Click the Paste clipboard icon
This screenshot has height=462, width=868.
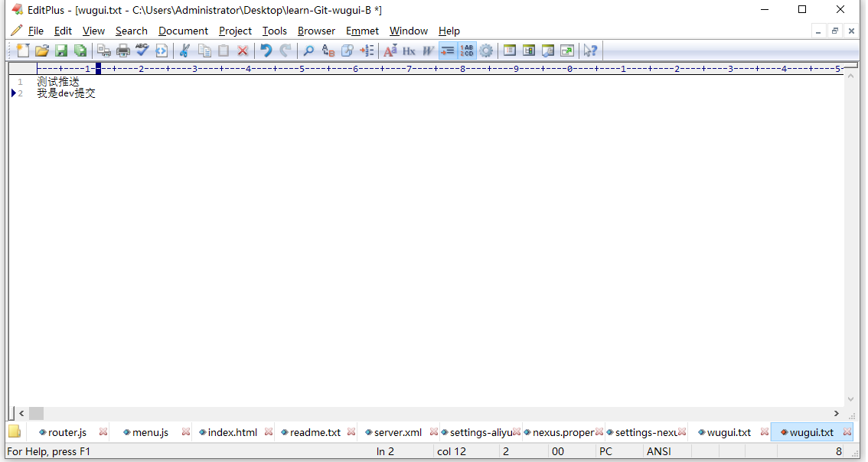pos(224,51)
